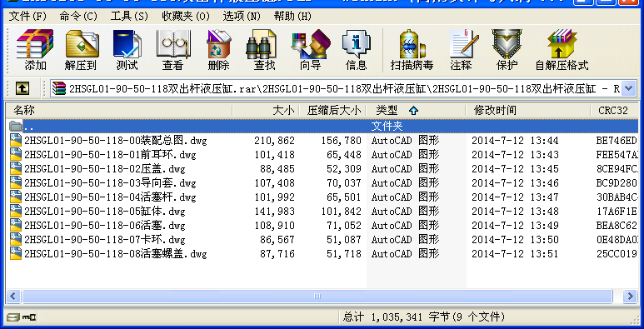Click packed size value 65,501
This screenshot has height=329, width=644.
[x=343, y=197]
